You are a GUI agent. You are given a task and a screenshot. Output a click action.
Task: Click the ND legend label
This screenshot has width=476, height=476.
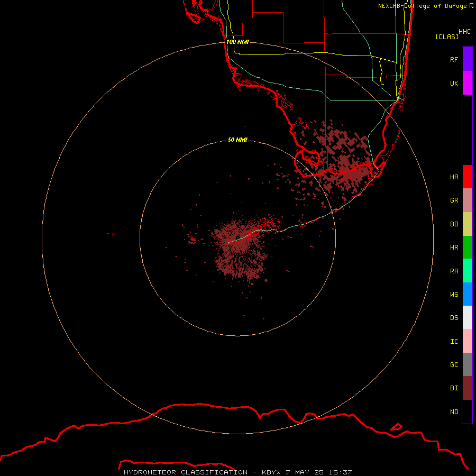(454, 411)
